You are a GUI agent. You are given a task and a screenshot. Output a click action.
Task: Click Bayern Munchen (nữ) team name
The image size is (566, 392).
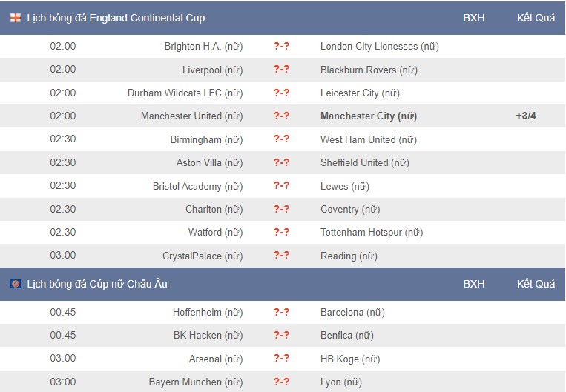(x=196, y=382)
